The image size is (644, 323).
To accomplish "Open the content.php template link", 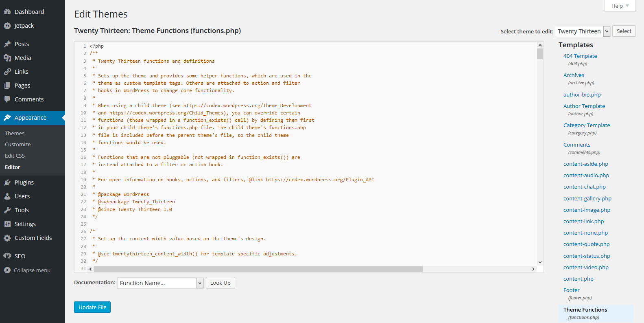I will pyautogui.click(x=579, y=279).
